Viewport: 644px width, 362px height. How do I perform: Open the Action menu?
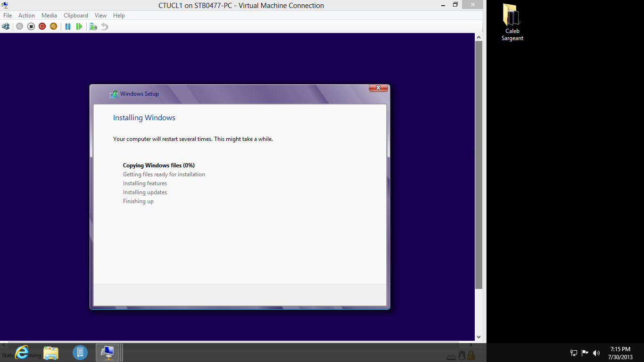26,16
